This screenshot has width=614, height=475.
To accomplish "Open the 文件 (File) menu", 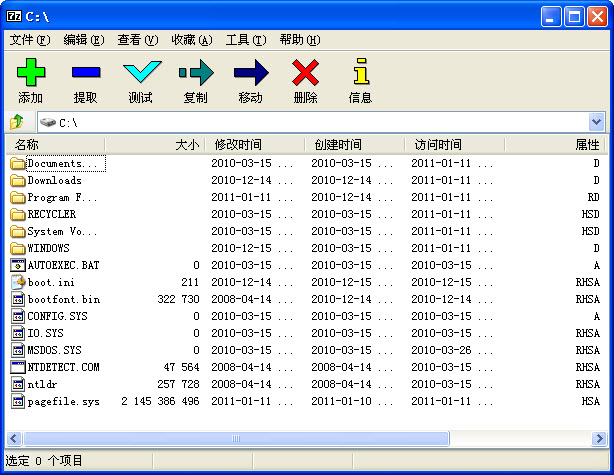I will pos(29,40).
